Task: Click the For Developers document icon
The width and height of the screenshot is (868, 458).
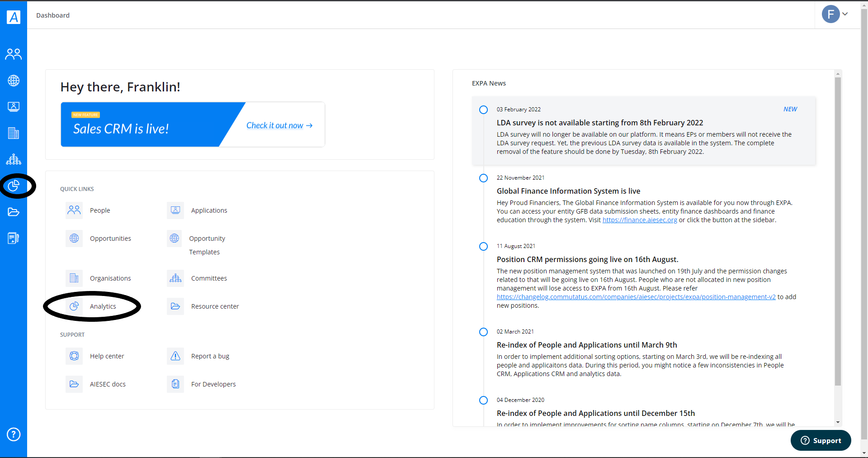Action: pyautogui.click(x=175, y=384)
